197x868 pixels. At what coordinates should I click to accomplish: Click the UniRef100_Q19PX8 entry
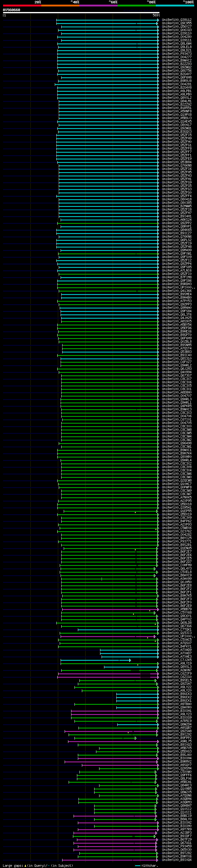[x=177, y=115]
